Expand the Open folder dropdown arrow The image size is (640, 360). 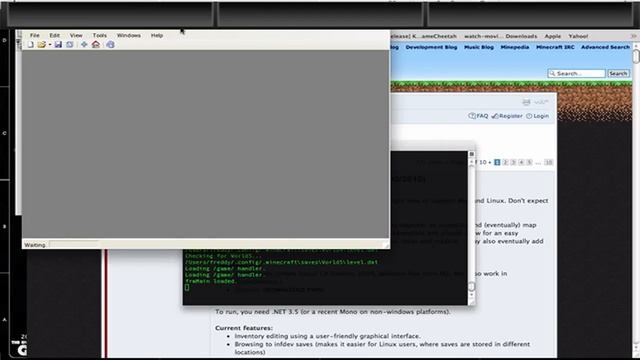[50, 45]
